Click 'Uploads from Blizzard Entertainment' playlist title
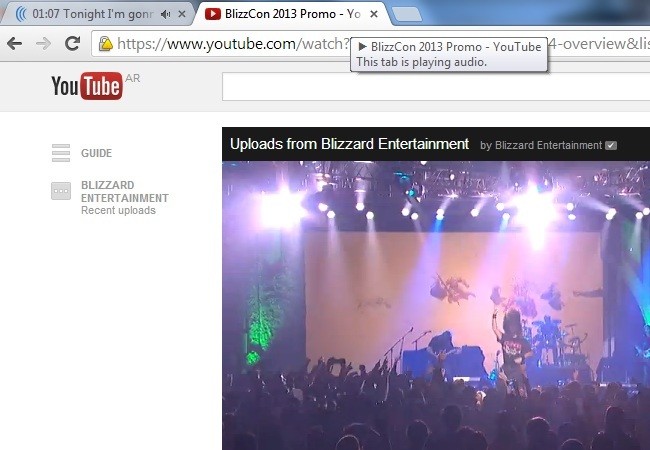 pos(349,144)
